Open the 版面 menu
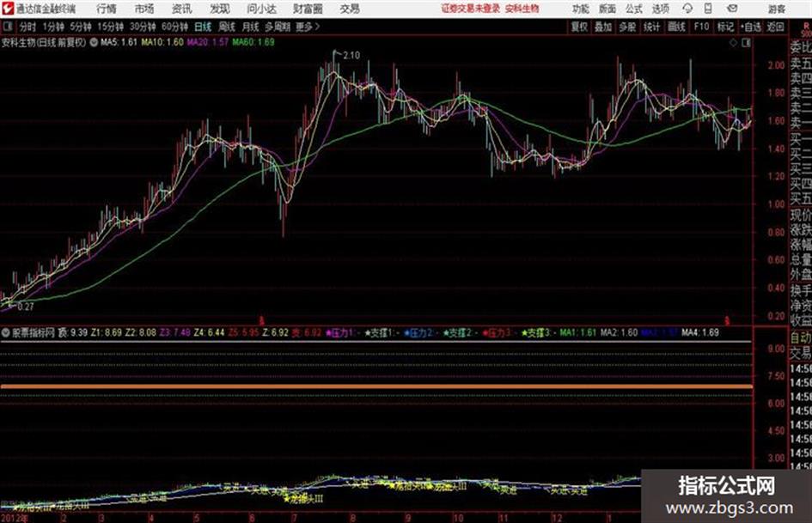 (x=607, y=9)
